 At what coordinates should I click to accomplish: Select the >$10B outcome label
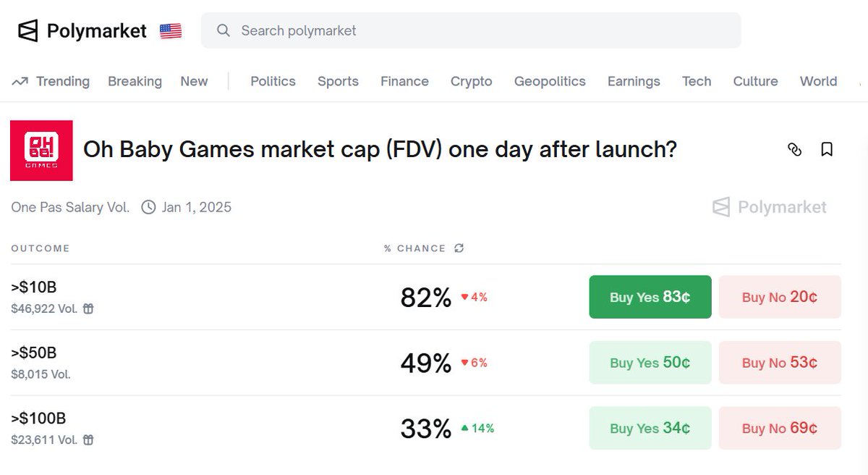(x=34, y=287)
